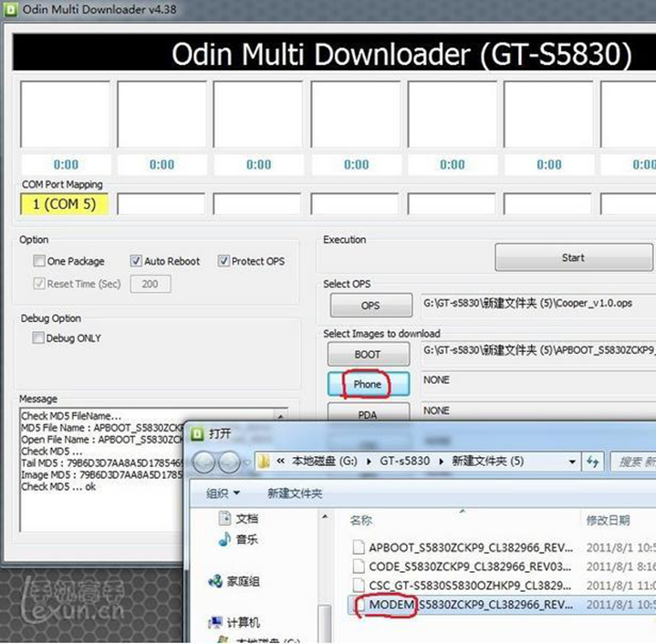Click the 本地磁盘 (G:) breadcrumb

[x=325, y=462]
